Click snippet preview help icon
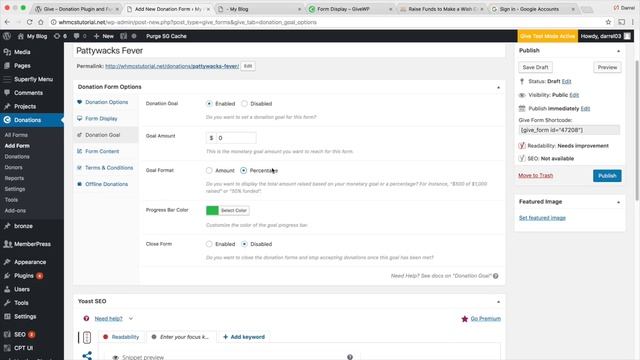This screenshot has width=640, height=360. (350, 357)
